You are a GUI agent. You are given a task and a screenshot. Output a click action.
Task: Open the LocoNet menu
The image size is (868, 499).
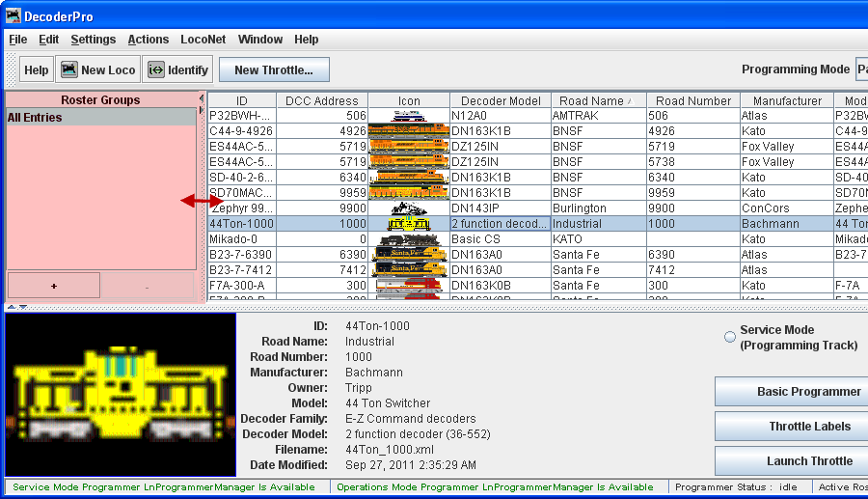click(x=203, y=40)
